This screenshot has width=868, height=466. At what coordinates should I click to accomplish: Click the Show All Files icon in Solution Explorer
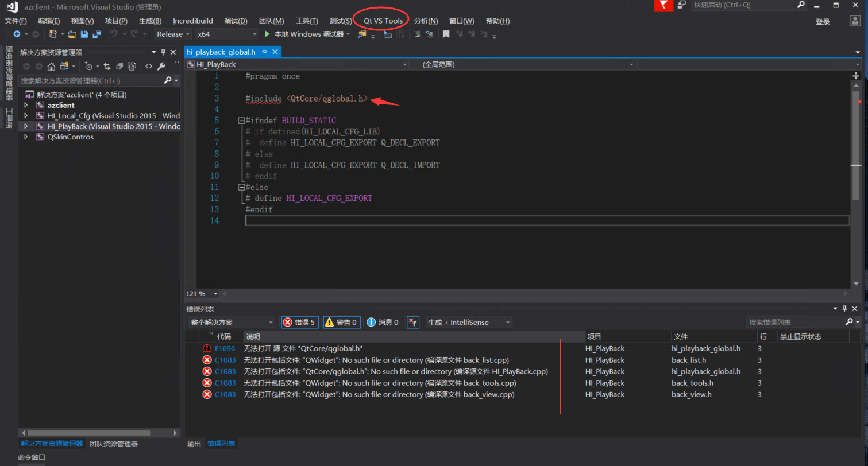point(132,66)
